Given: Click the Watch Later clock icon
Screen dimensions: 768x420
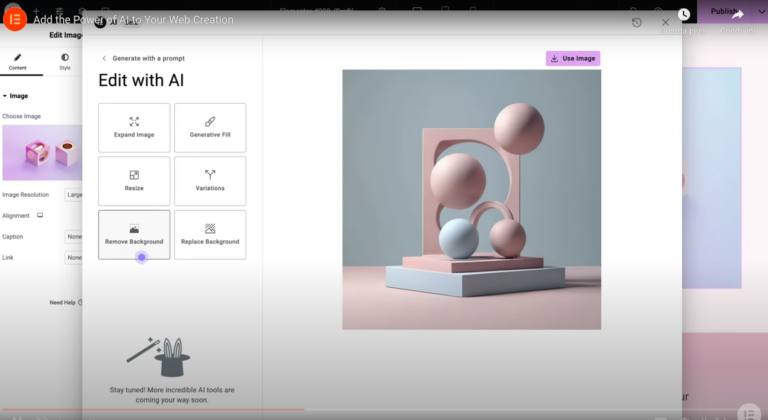Looking at the screenshot, I should 684,15.
